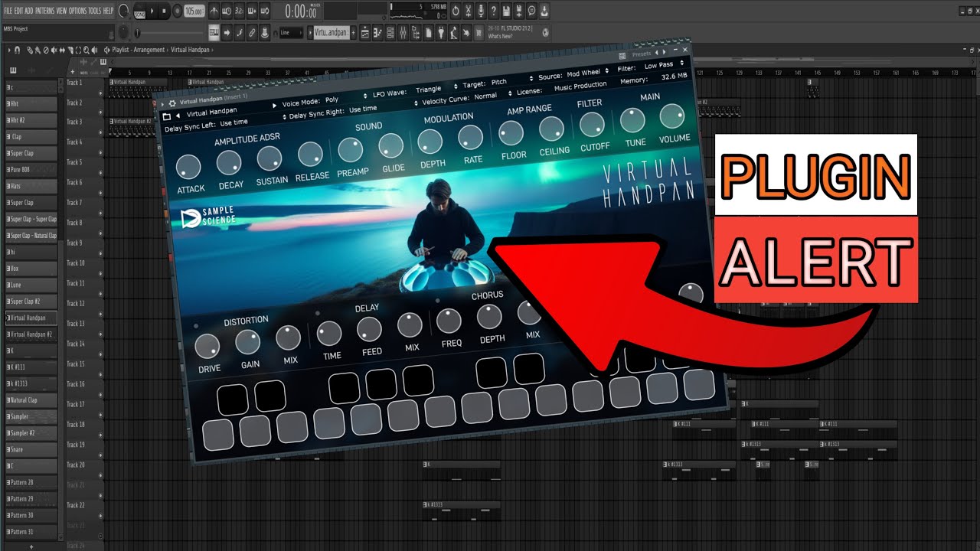Toggle the Delay effect enable LED

click(x=317, y=314)
